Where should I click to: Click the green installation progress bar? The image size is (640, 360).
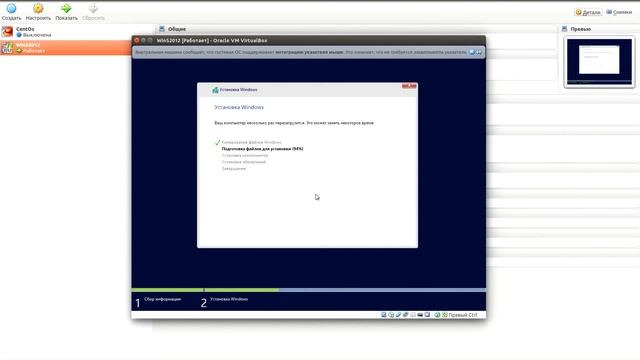tap(205, 290)
